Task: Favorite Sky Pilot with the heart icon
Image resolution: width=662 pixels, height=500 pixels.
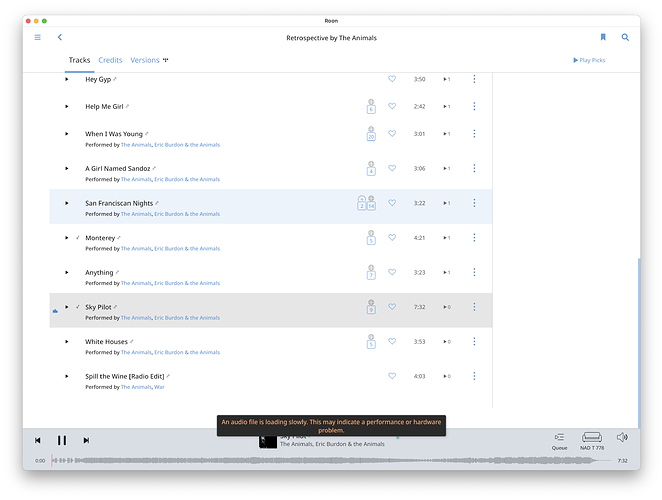Action: coord(392,307)
